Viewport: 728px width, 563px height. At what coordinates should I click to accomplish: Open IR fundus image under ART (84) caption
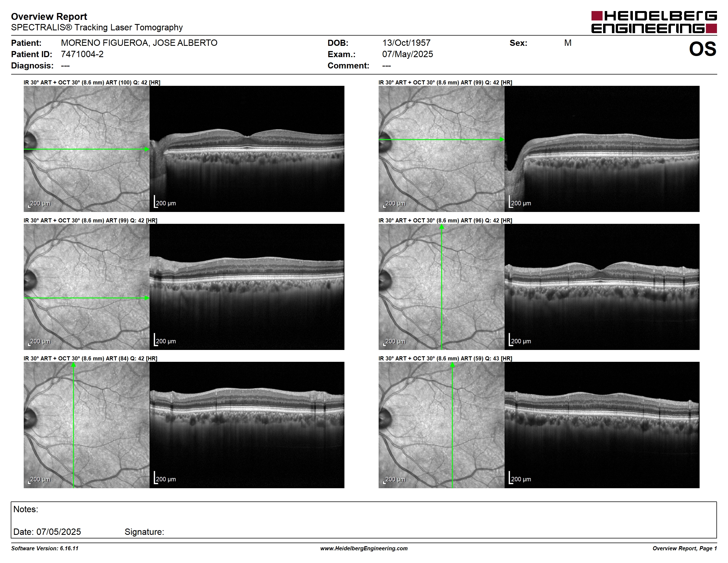point(86,425)
